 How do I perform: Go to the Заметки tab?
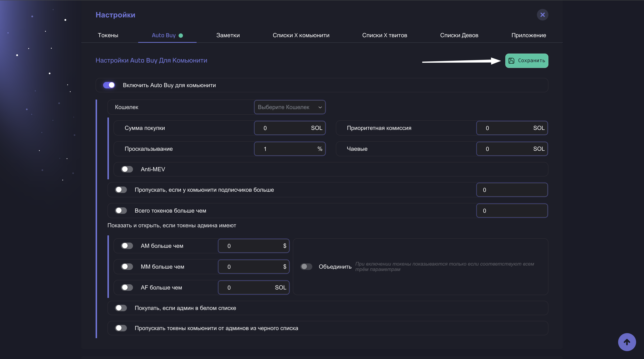point(228,35)
